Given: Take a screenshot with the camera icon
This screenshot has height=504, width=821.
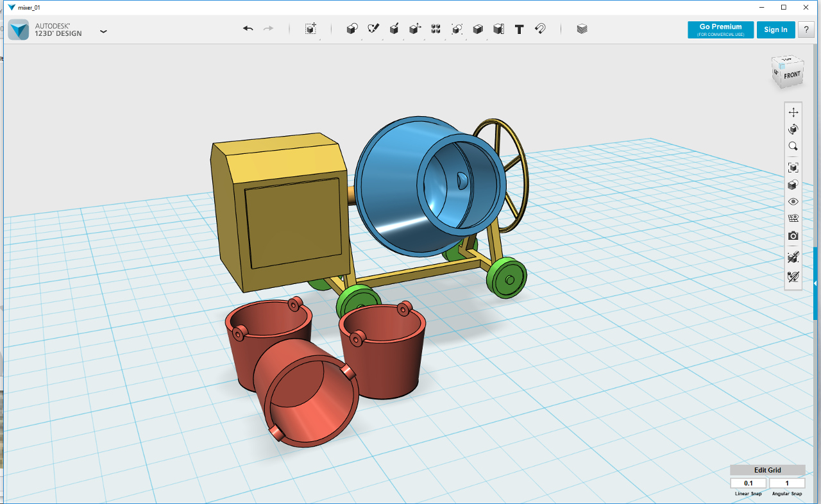Looking at the screenshot, I should coord(793,236).
